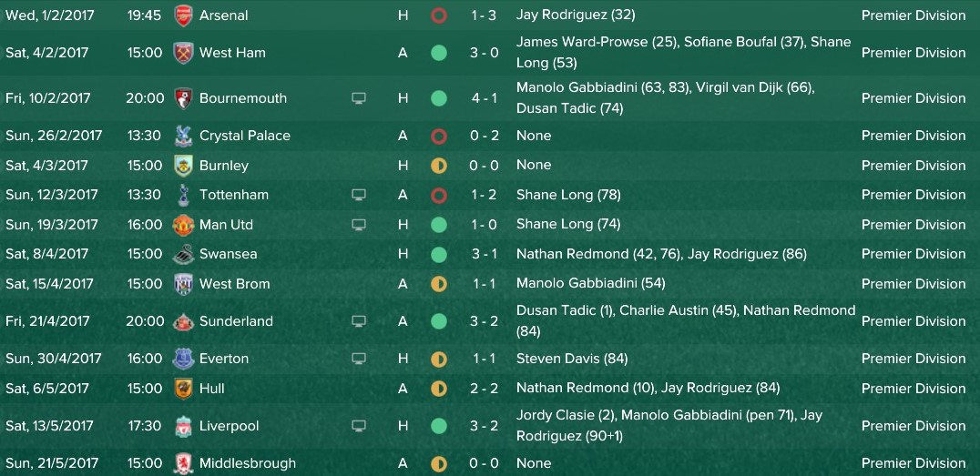The height and width of the screenshot is (476, 980).
Task: Click the green win indicator for Man Utd match
Action: (x=439, y=225)
